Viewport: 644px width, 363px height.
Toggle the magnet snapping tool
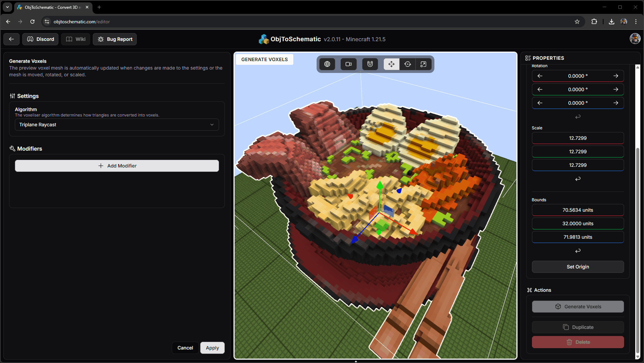(370, 64)
